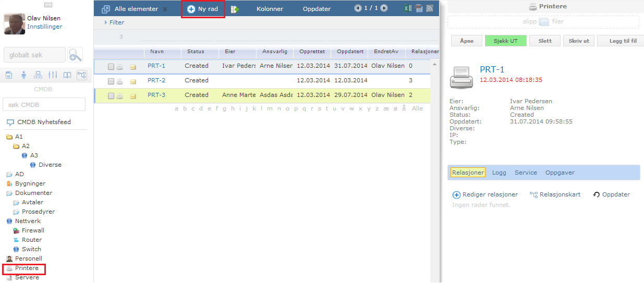Click Rediger relasjoner
The image size is (644, 283).
[x=485, y=194]
